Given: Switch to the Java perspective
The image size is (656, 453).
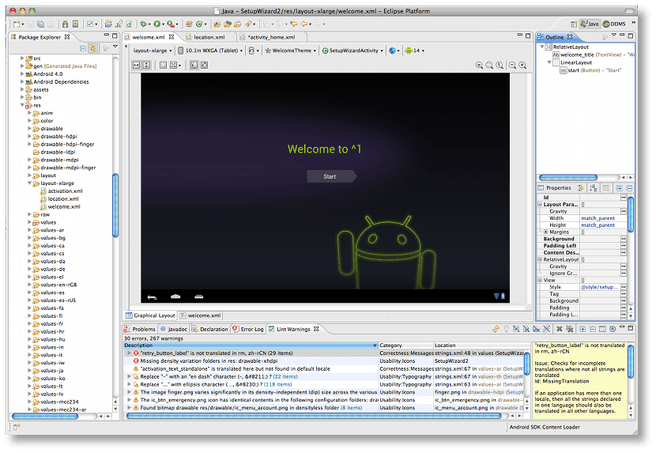Looking at the screenshot, I should click(589, 24).
